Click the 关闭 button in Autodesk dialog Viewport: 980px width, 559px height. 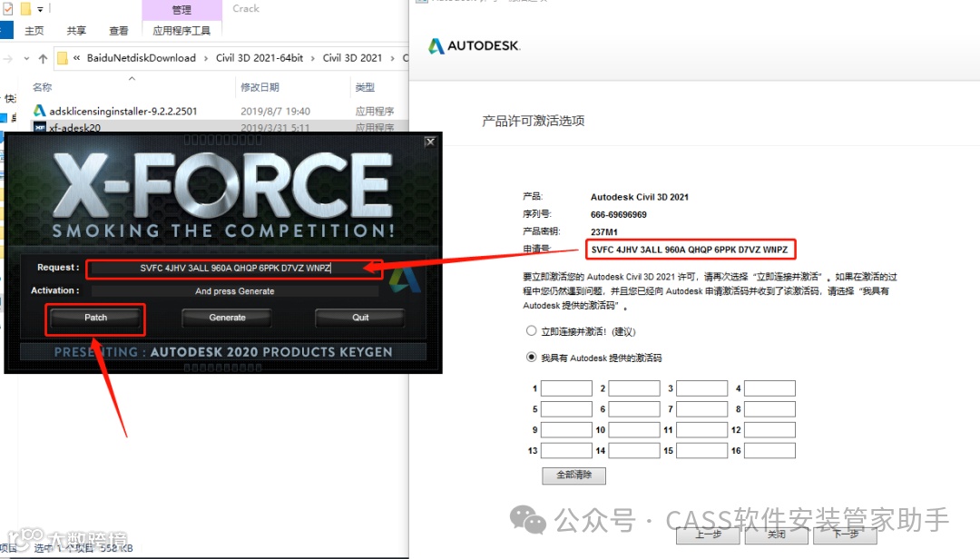coord(777,534)
